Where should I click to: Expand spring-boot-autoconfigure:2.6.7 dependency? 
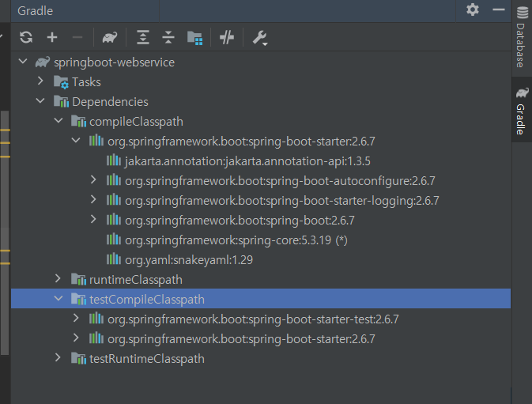93,179
